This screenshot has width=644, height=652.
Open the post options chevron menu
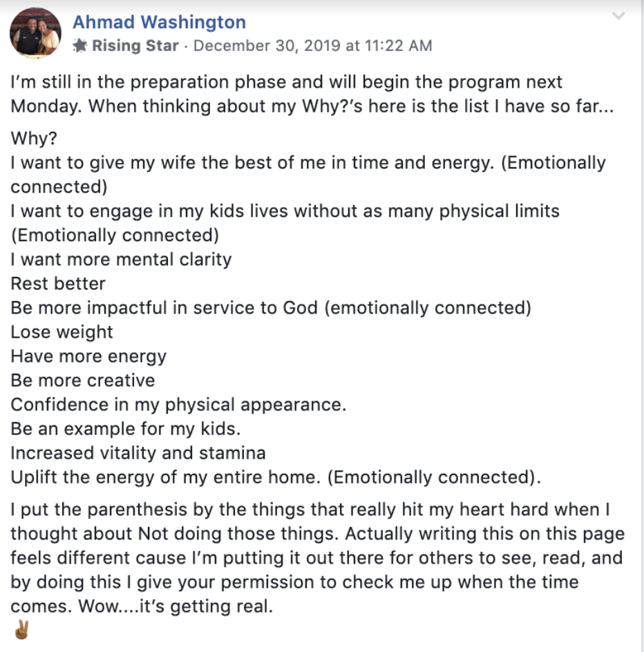(x=618, y=16)
